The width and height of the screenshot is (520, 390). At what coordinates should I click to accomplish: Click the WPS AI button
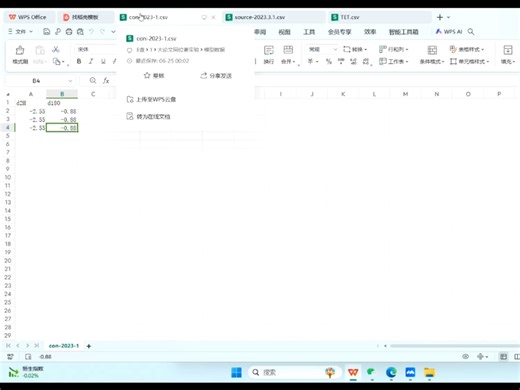pos(449,32)
